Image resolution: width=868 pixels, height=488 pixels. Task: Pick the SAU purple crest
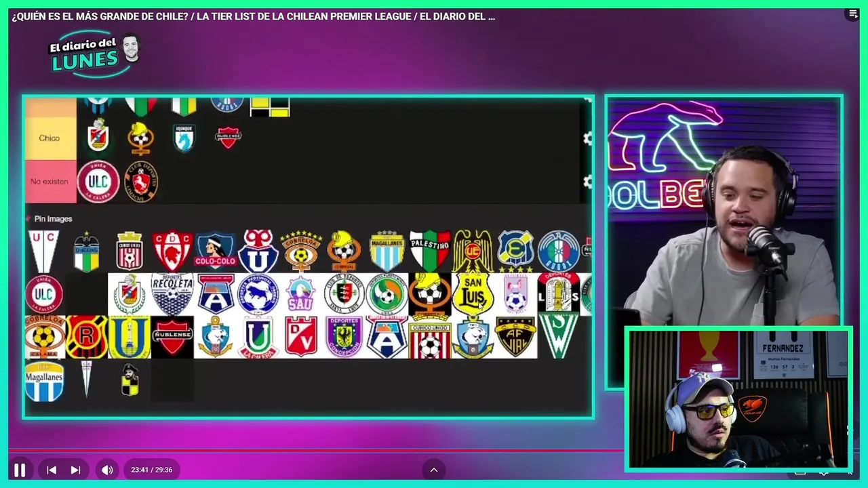point(301,294)
